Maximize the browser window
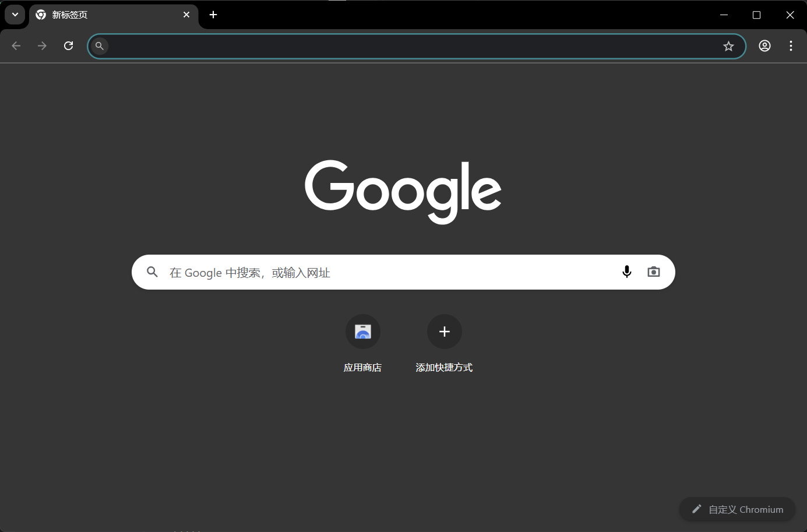 click(x=757, y=15)
